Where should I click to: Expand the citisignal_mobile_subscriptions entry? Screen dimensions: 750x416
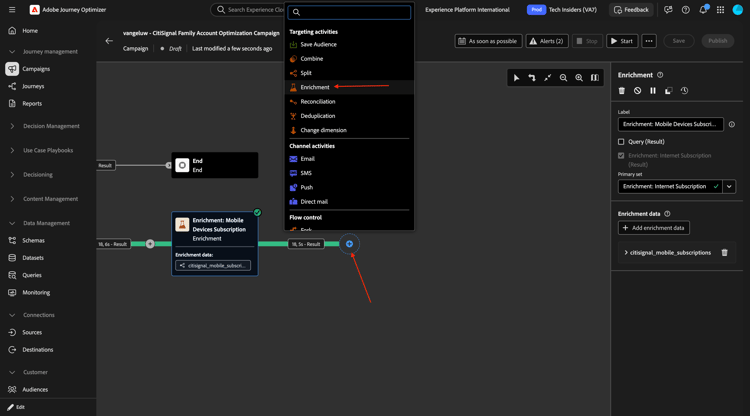pyautogui.click(x=626, y=252)
